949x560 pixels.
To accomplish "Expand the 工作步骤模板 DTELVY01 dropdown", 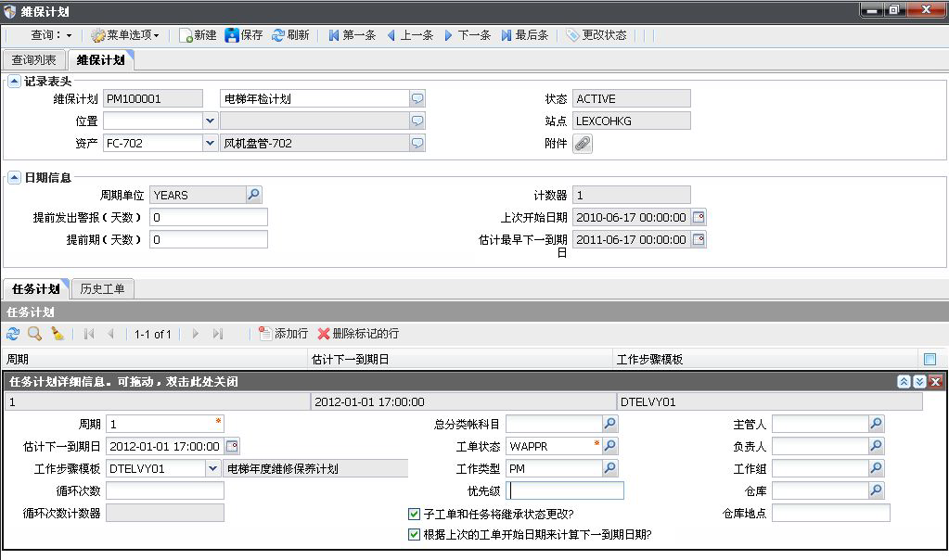I will tap(212, 469).
